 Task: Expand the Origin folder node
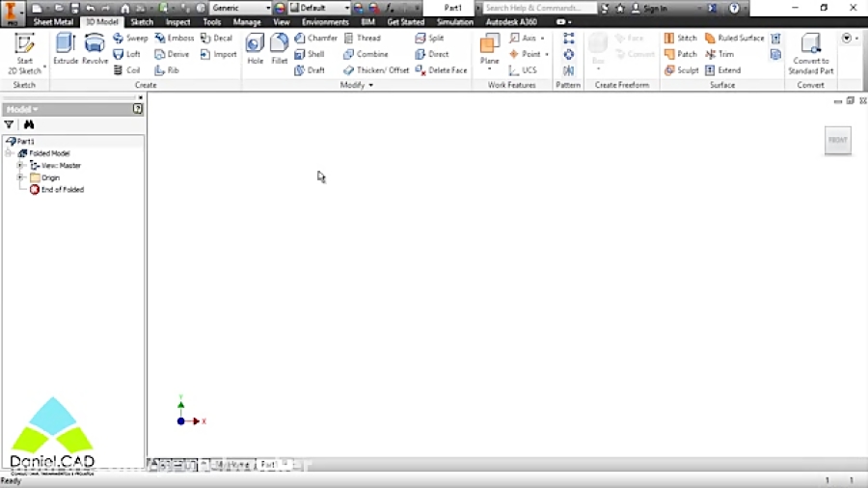(x=20, y=177)
